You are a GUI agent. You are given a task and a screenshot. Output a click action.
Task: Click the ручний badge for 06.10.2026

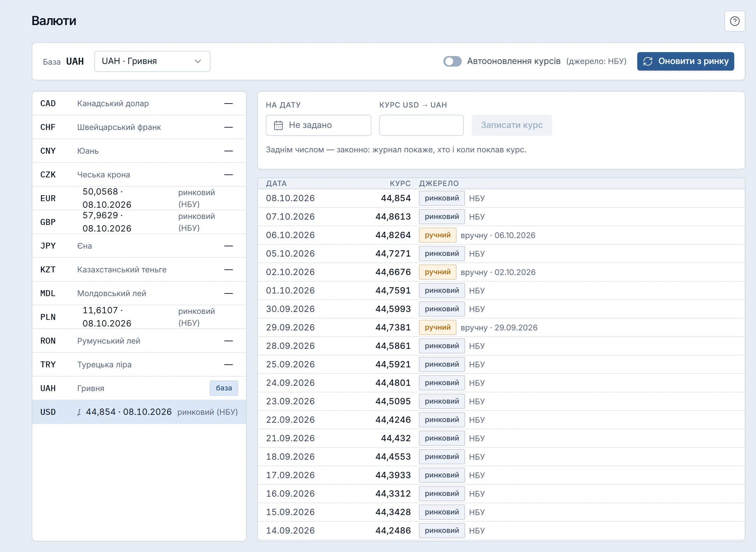[x=437, y=235]
